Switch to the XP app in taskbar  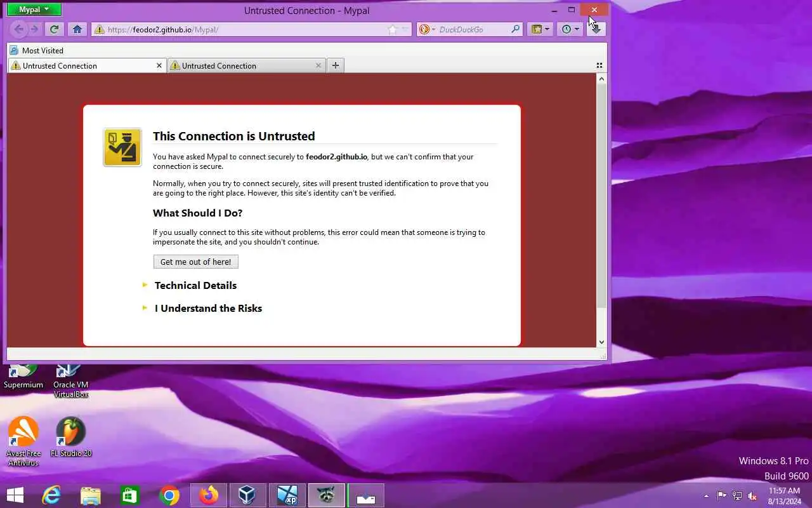[287, 495]
